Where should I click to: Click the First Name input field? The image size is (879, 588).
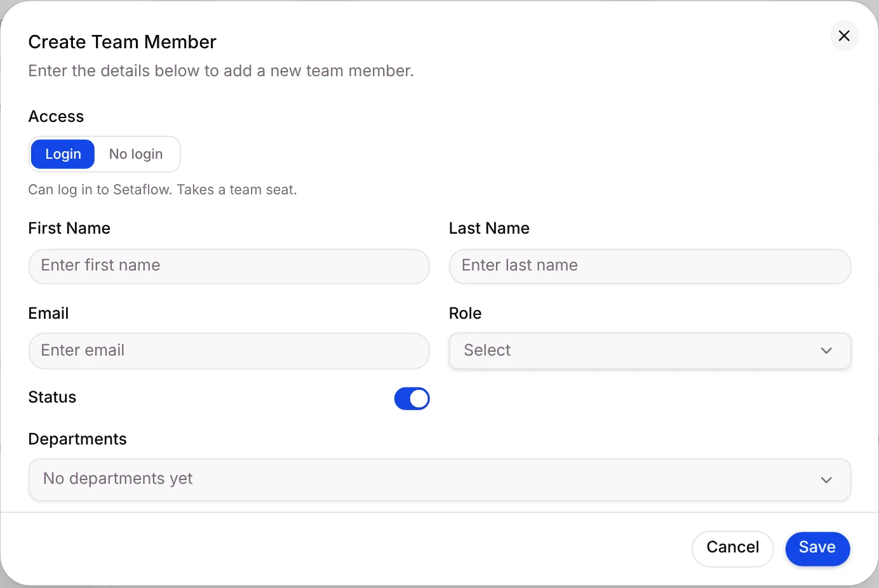[x=229, y=266]
